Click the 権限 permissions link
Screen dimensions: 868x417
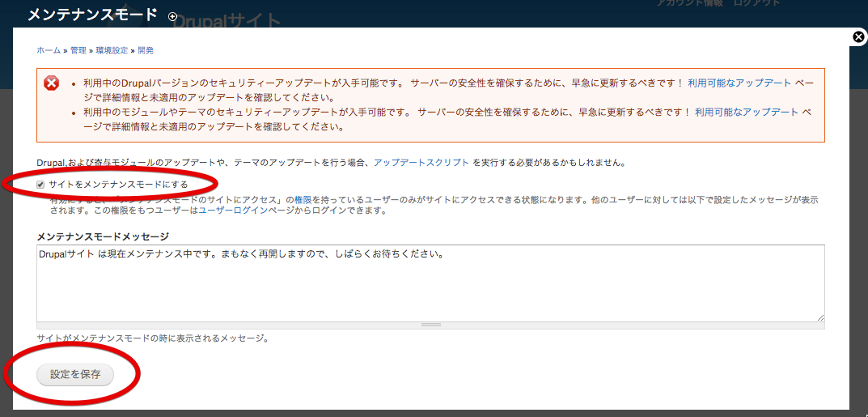[x=303, y=199]
